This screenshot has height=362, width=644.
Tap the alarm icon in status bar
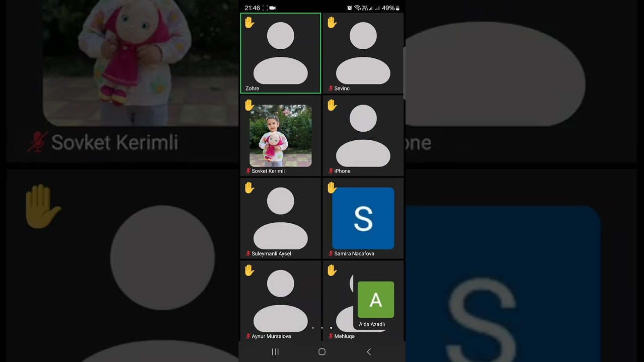pos(350,8)
